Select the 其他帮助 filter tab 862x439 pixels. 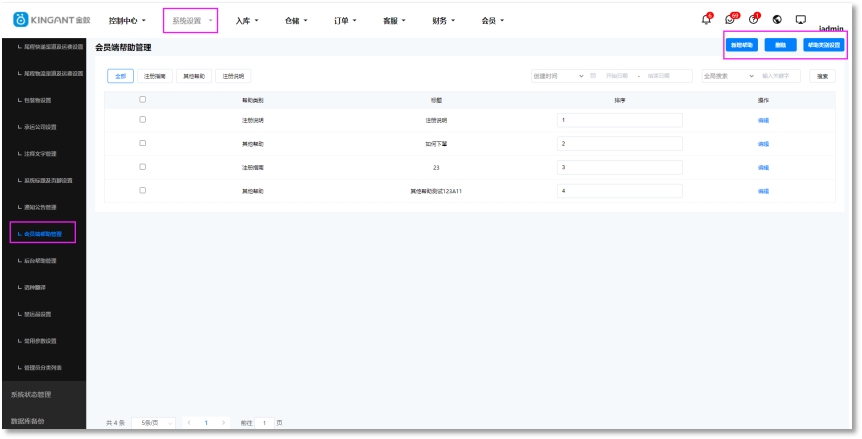[x=194, y=76]
